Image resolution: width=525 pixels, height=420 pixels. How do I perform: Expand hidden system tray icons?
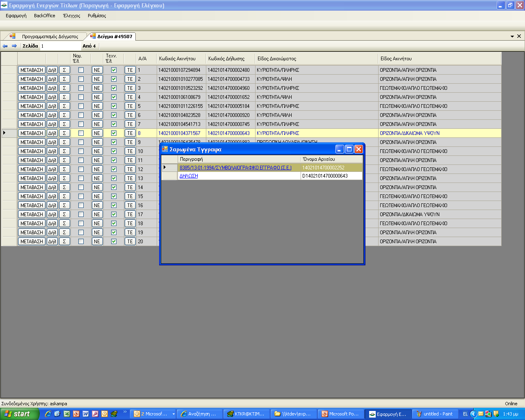click(473, 414)
